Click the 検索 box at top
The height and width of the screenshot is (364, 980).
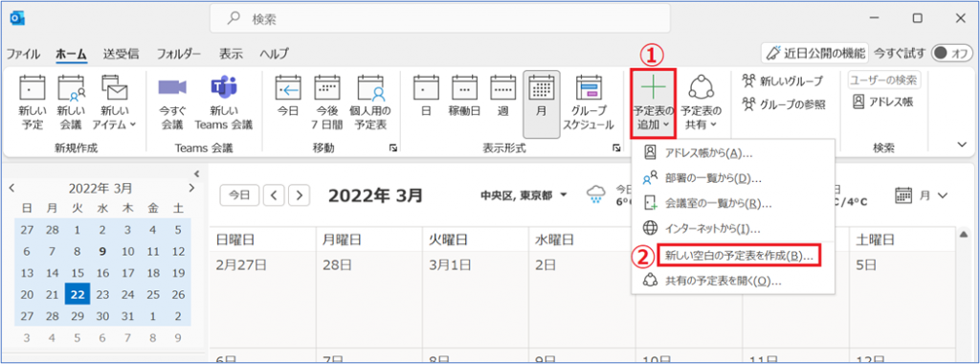click(440, 18)
